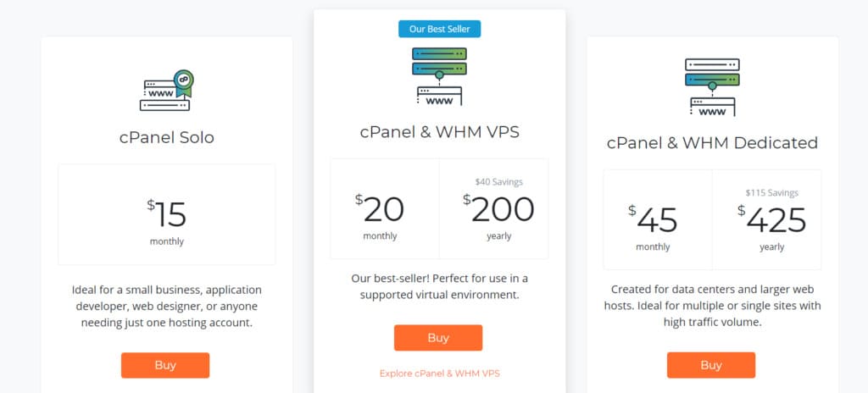
Task: Click the cPanel Solo server icon
Action: click(x=166, y=91)
